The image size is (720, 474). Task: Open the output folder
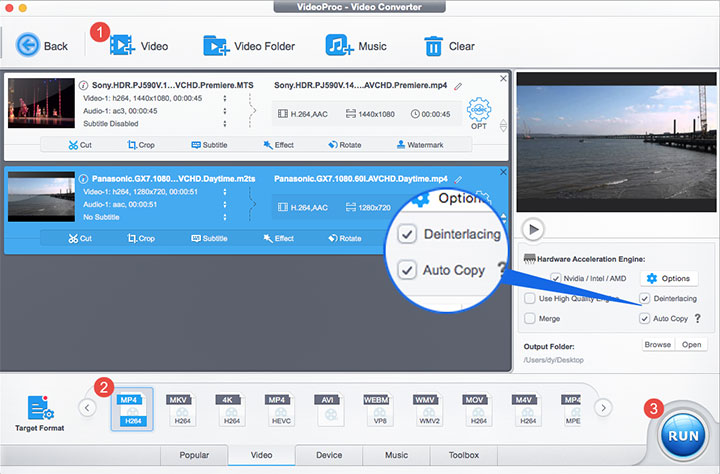pos(692,344)
